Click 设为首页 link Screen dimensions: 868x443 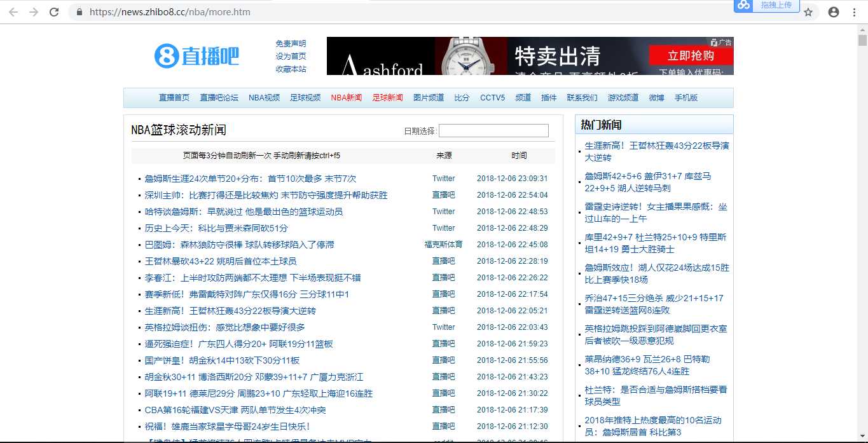[x=291, y=57]
